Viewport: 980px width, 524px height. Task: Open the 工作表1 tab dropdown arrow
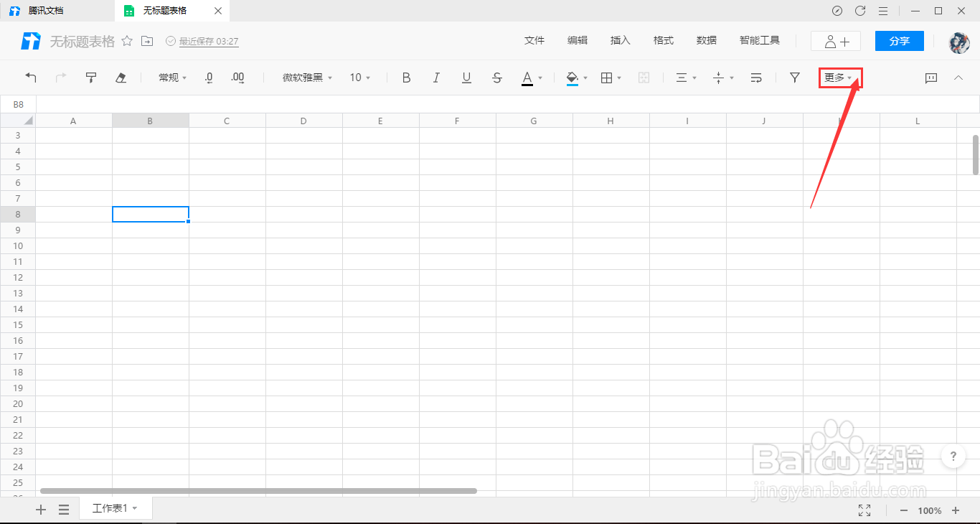135,508
